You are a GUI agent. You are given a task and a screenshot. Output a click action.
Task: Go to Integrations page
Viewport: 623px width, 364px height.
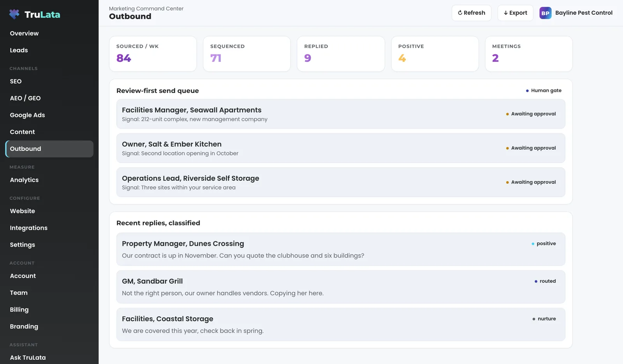pos(49,228)
